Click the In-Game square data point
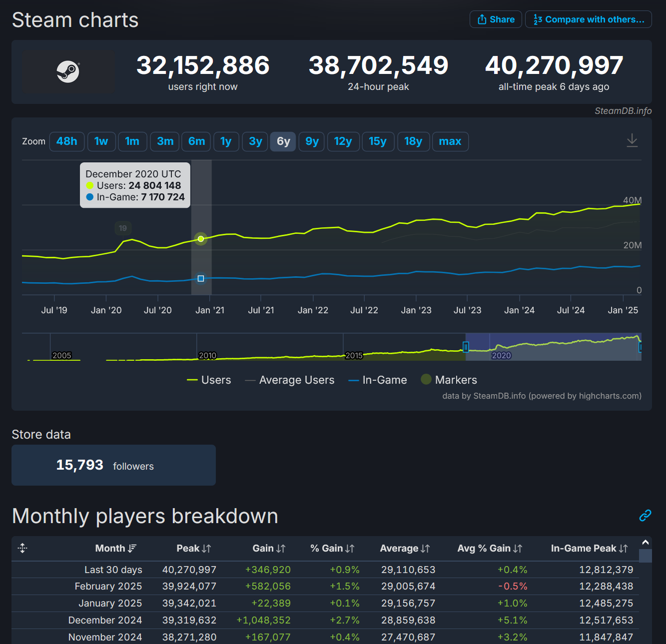 (x=201, y=278)
